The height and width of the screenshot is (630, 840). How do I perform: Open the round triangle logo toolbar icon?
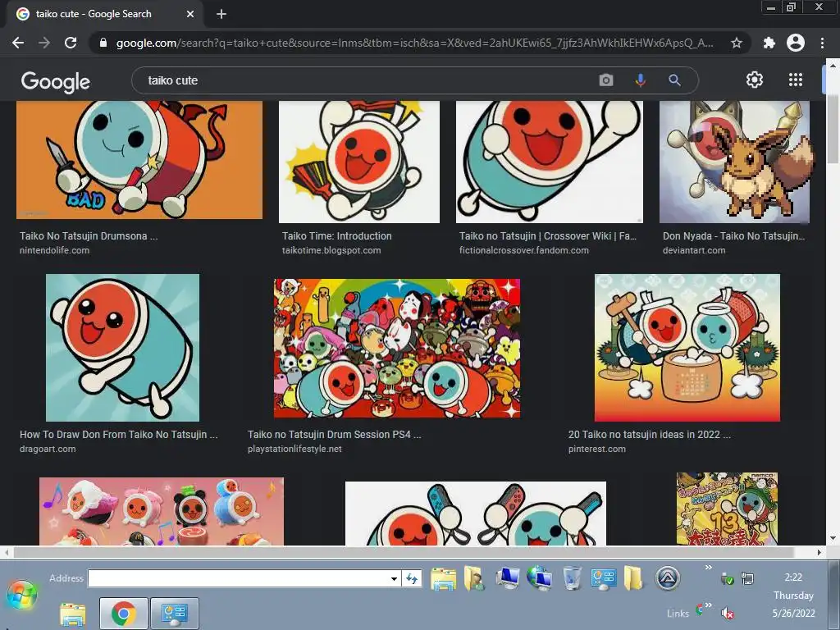coord(668,578)
